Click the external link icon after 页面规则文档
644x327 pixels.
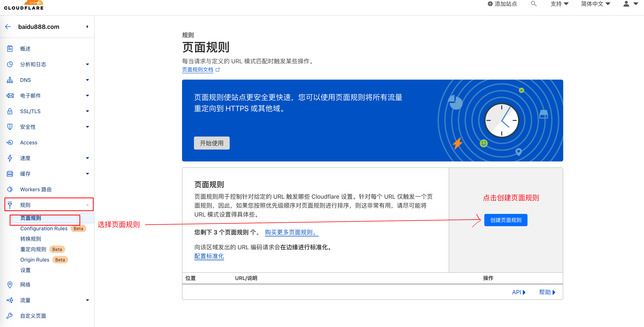tap(218, 70)
